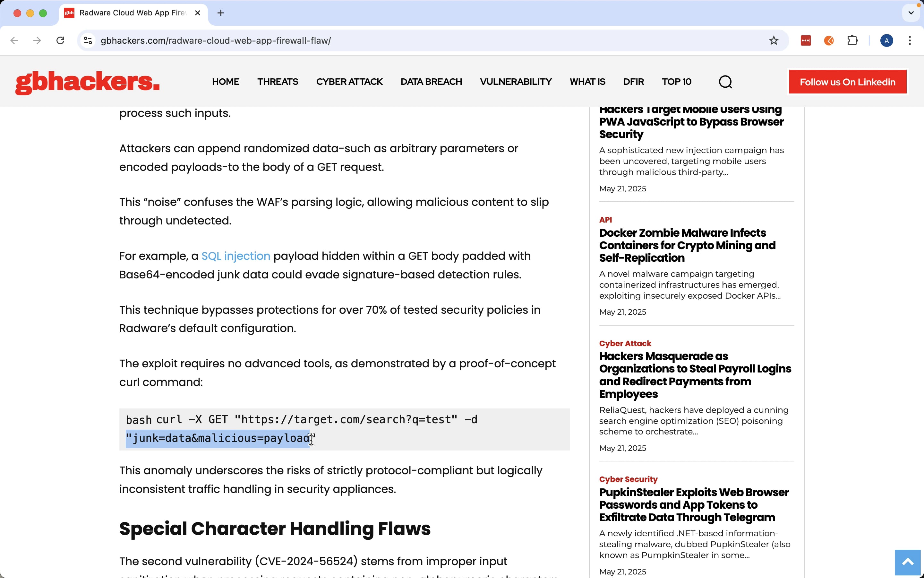Follow the SQL injection link

(235, 256)
